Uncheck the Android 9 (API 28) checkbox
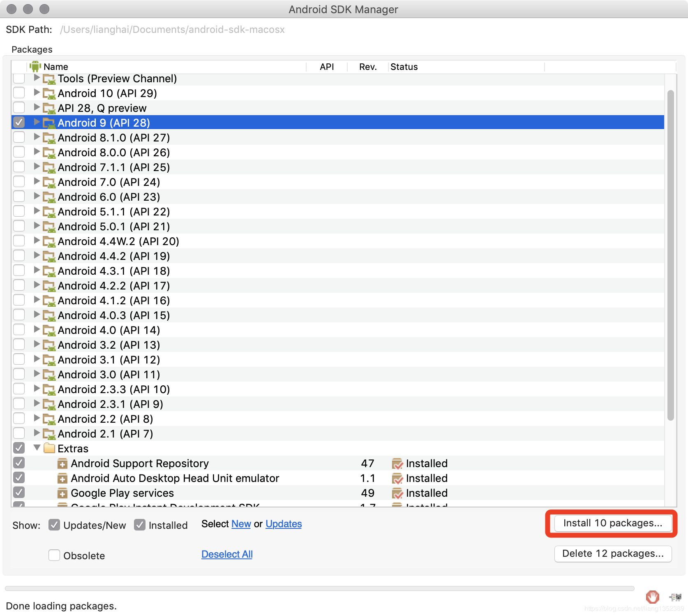688x616 pixels. point(19,122)
